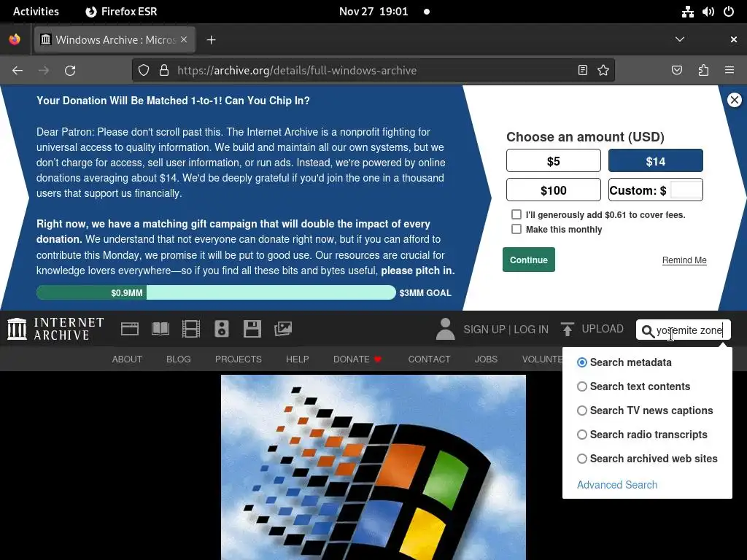Click the Windows logo thumbnail image

[373, 467]
